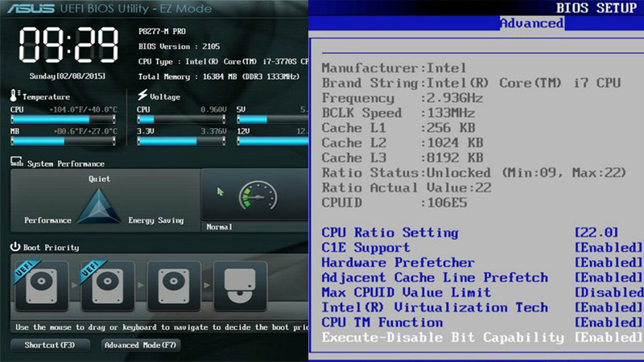The height and width of the screenshot is (362, 644).
Task: Click the Temperature thermometer icon
Action: pos(14,96)
